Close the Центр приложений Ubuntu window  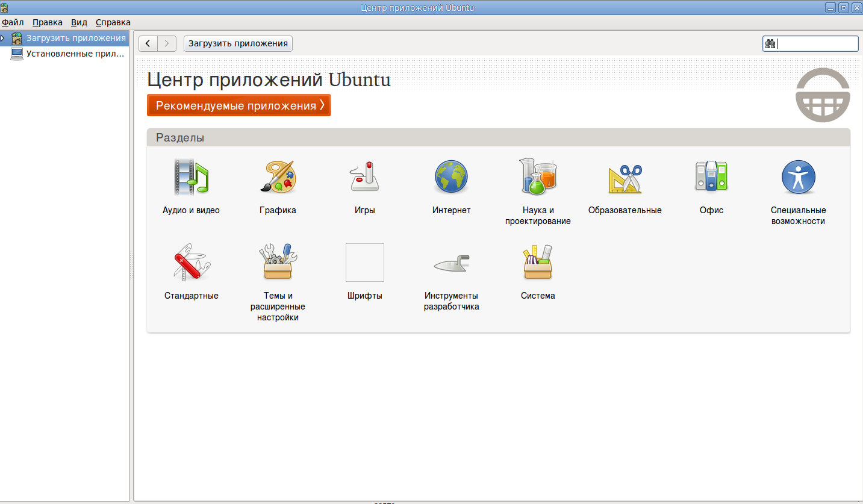(856, 7)
